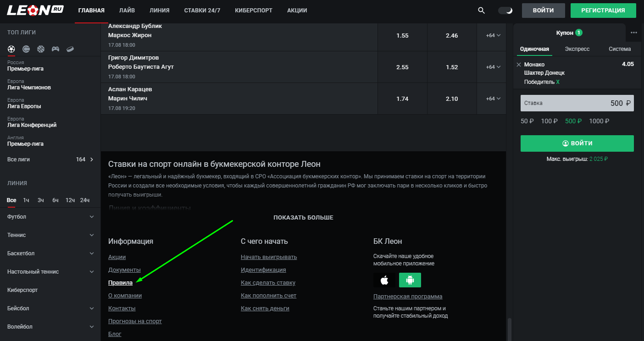Screen dimensions: 644x341
Task: Select the basketball icon in Top Leagues
Action: pyautogui.click(x=41, y=49)
